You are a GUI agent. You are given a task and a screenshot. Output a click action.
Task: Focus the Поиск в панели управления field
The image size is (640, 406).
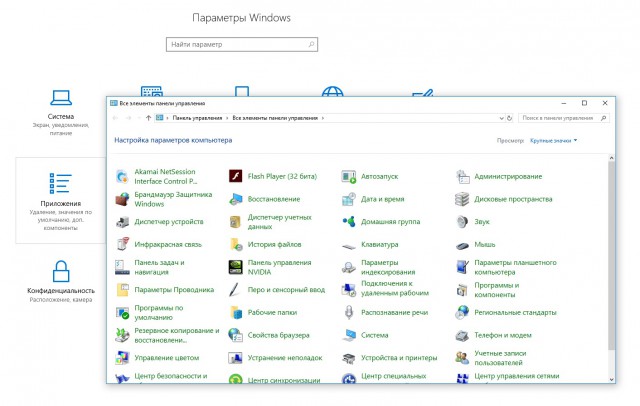click(564, 118)
